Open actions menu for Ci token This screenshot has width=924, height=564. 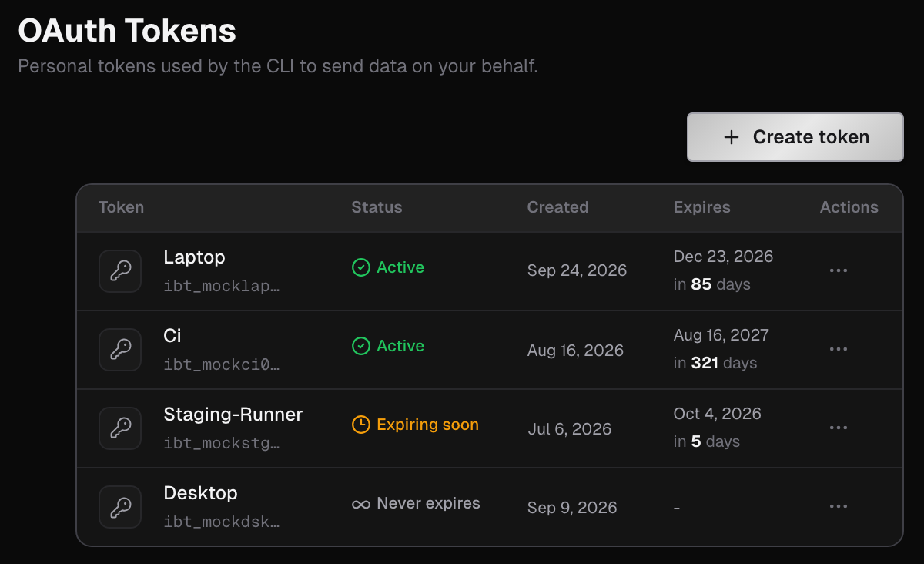tap(839, 349)
